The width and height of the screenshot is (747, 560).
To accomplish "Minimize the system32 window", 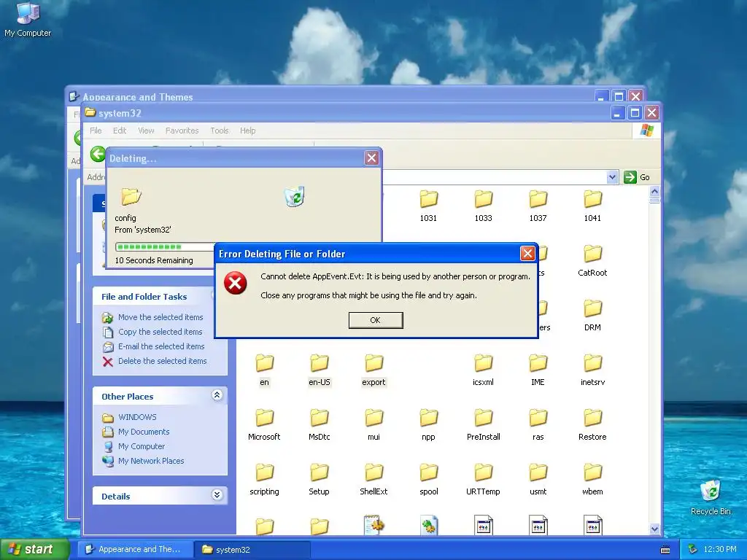I will coord(617,113).
